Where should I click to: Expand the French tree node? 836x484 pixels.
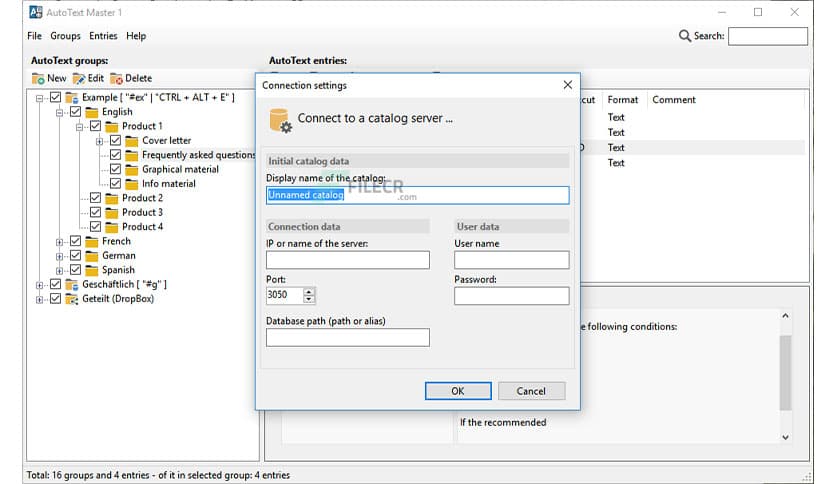(x=60, y=242)
